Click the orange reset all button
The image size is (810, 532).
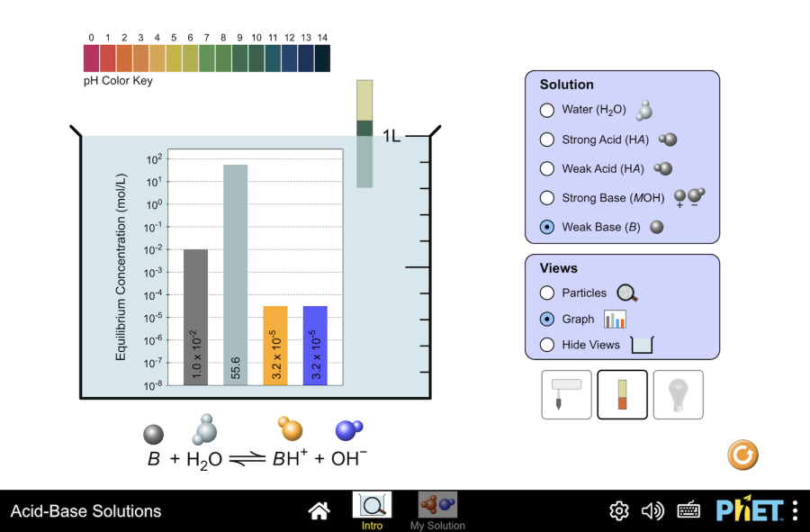click(742, 455)
